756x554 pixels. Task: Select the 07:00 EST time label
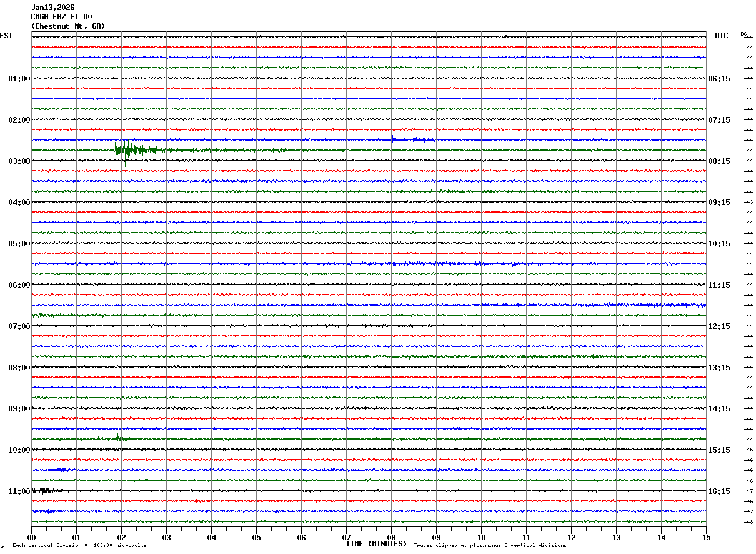click(19, 326)
